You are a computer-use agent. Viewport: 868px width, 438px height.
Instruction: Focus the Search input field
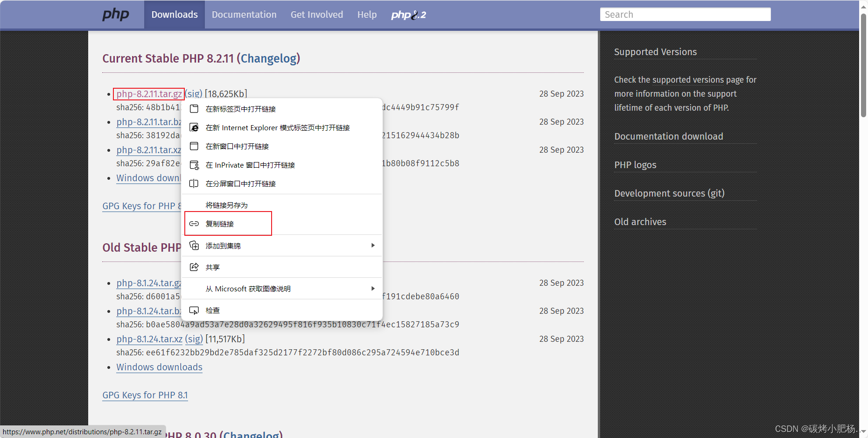685,14
